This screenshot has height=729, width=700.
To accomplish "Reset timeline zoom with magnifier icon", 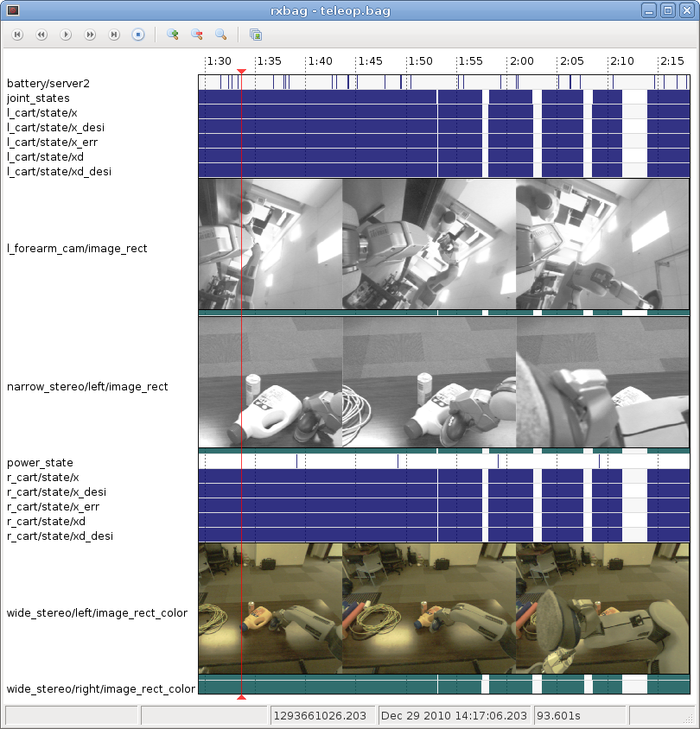I will pyautogui.click(x=221, y=35).
